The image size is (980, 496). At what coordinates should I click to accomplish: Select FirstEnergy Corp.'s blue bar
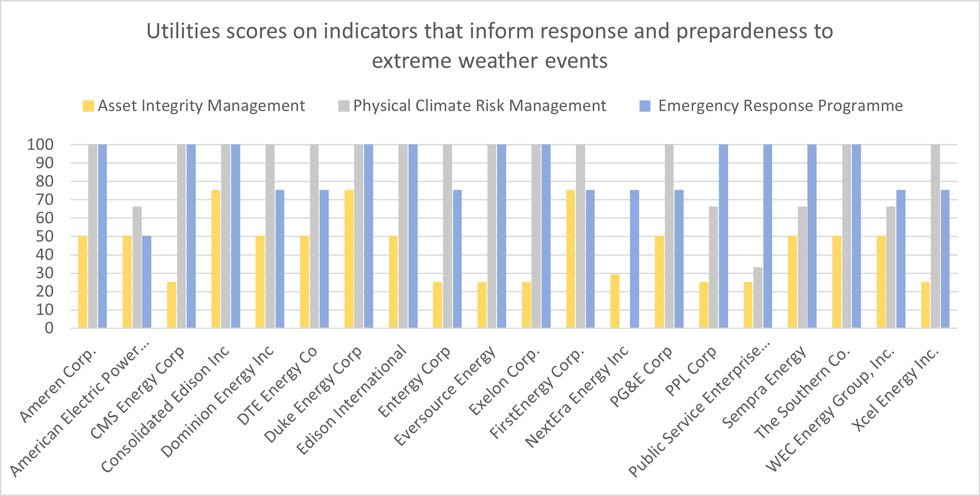pos(590,259)
